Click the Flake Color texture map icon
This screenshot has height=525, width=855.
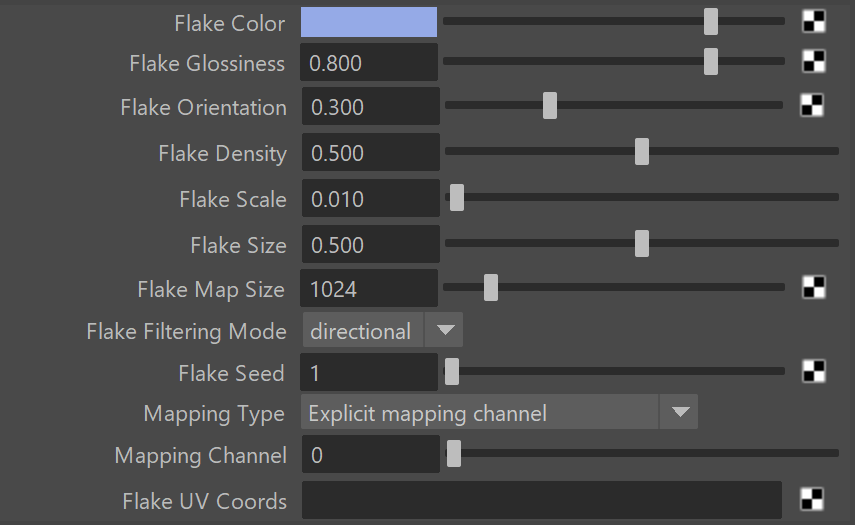pyautogui.click(x=814, y=22)
